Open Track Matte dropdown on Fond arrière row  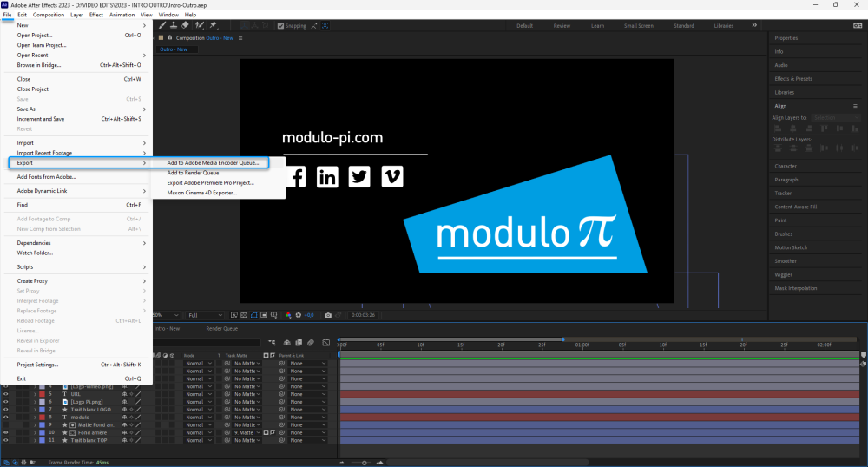point(247,432)
